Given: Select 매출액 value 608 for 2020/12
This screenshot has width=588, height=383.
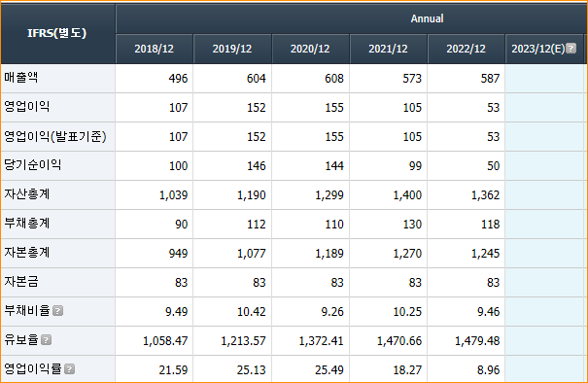Looking at the screenshot, I should point(334,79).
